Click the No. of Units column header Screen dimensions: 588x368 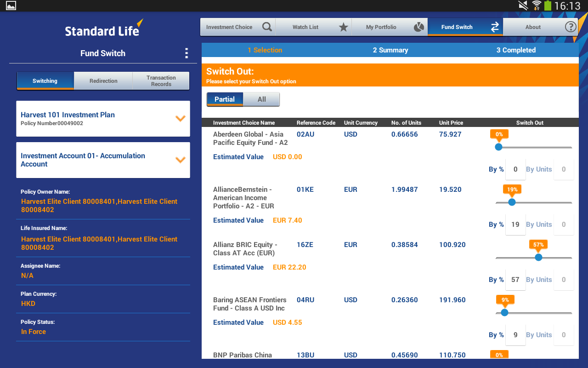pyautogui.click(x=406, y=123)
